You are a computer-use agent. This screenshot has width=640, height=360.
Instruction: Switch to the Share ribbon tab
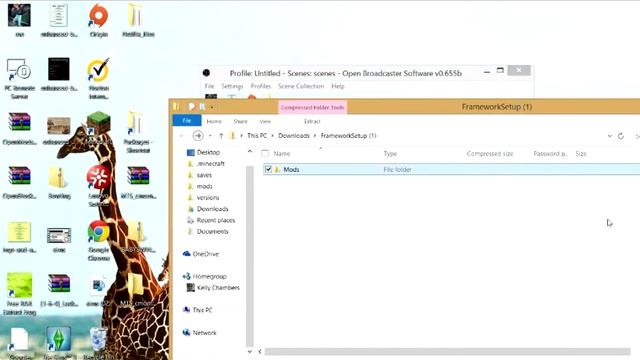pyautogui.click(x=240, y=121)
